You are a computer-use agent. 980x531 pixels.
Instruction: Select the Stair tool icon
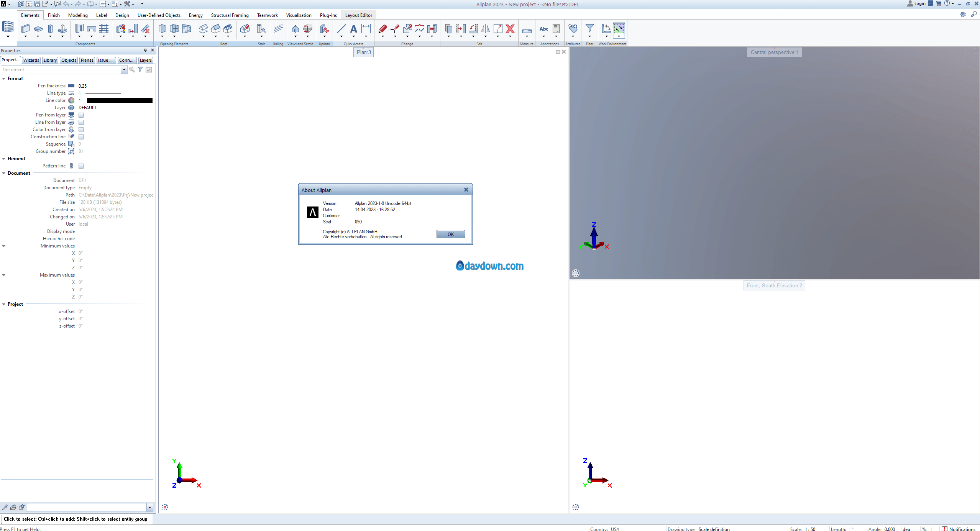(261, 29)
